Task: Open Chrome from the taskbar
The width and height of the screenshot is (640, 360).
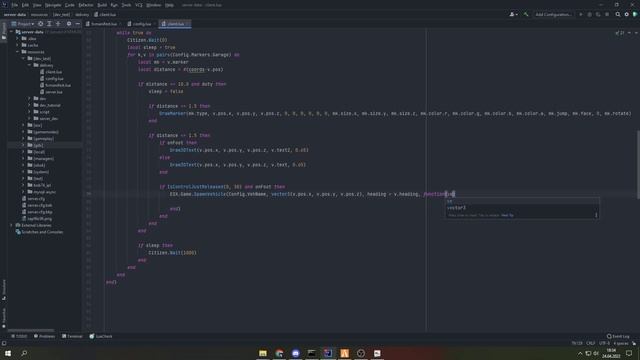Action: pos(279,353)
